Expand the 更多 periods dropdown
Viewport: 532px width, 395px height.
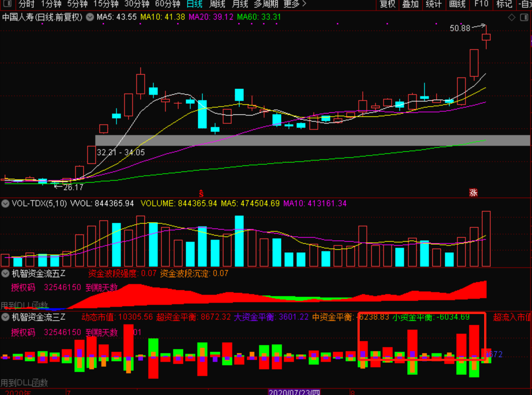click(294, 4)
